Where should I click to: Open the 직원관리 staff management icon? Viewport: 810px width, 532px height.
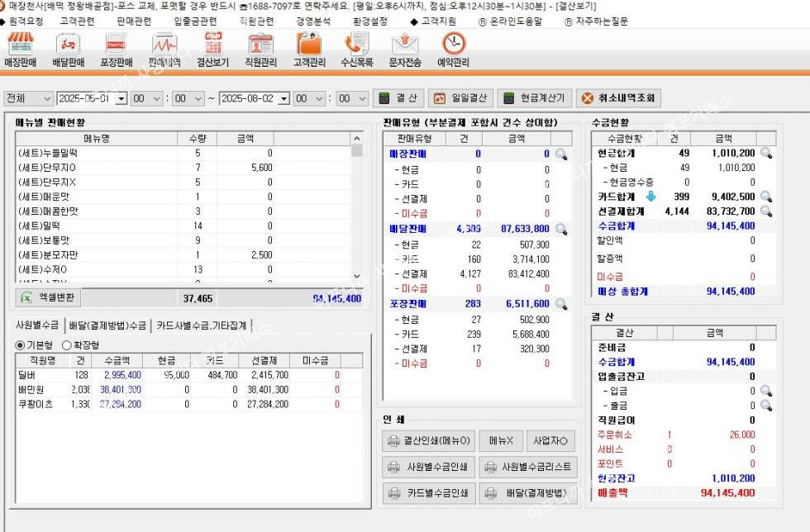tap(260, 49)
